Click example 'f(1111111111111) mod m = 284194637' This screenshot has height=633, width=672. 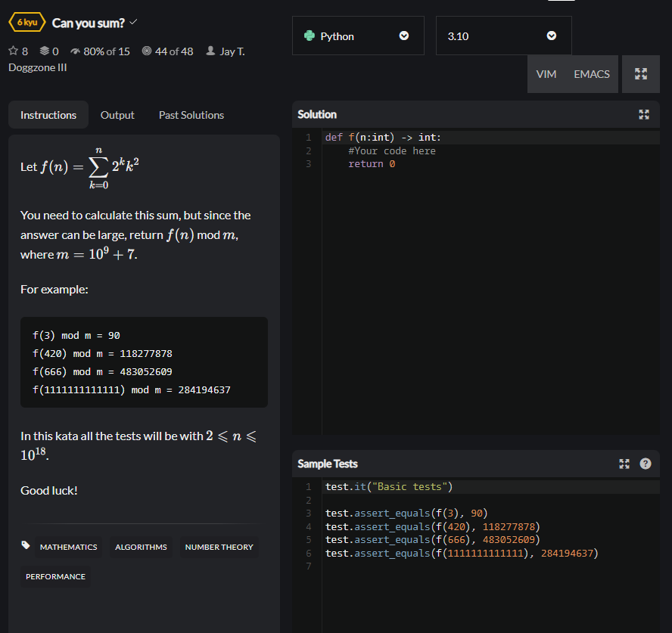[132, 390]
